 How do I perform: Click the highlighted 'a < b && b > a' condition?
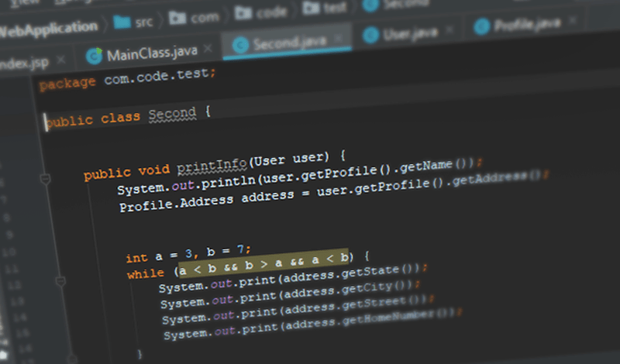click(x=264, y=263)
